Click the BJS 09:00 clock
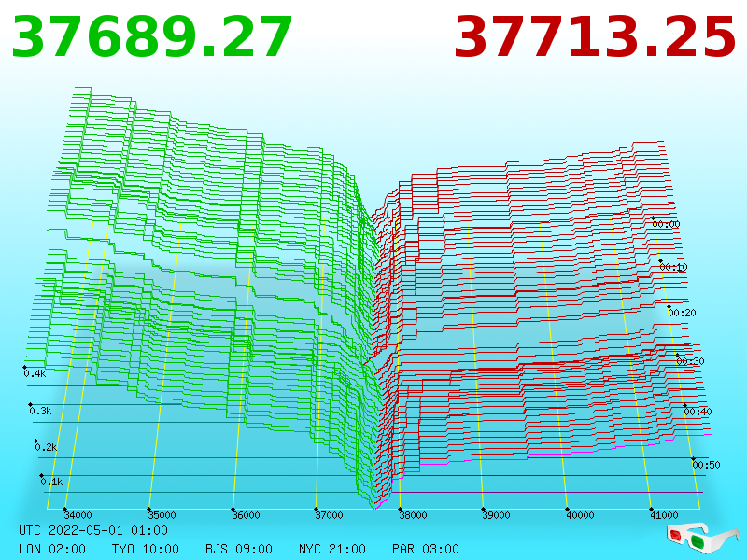This screenshot has width=747, height=560. point(239,549)
